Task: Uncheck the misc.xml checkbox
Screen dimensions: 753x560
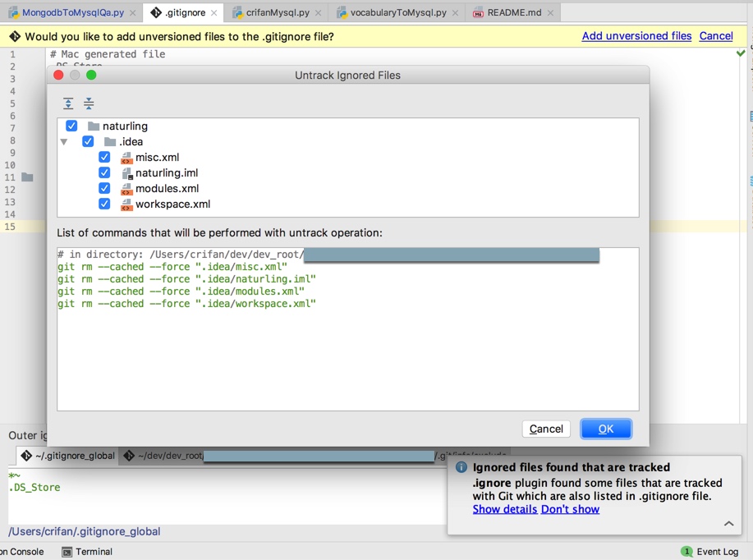Action: click(x=104, y=157)
